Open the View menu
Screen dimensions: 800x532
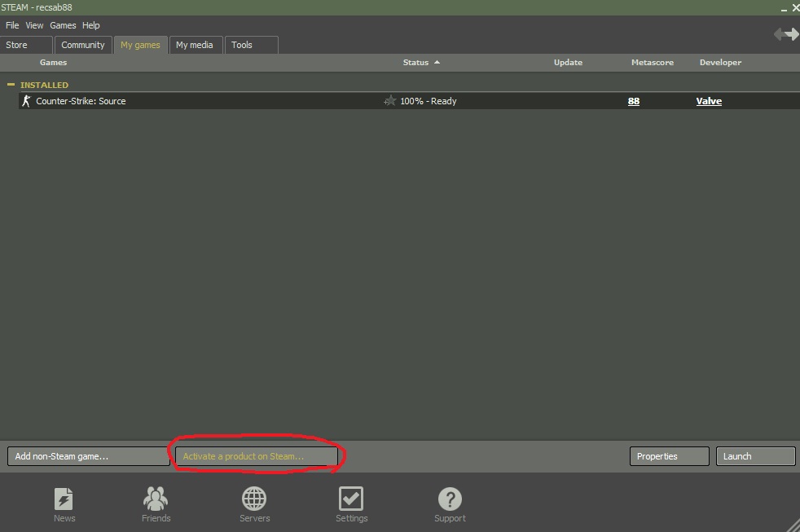pos(35,25)
